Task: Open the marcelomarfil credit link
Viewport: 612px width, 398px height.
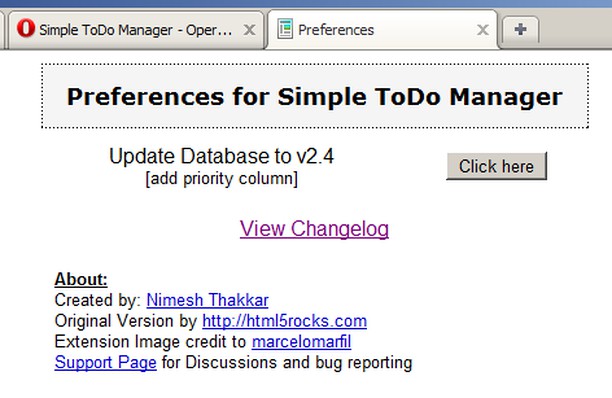Action: [x=301, y=342]
